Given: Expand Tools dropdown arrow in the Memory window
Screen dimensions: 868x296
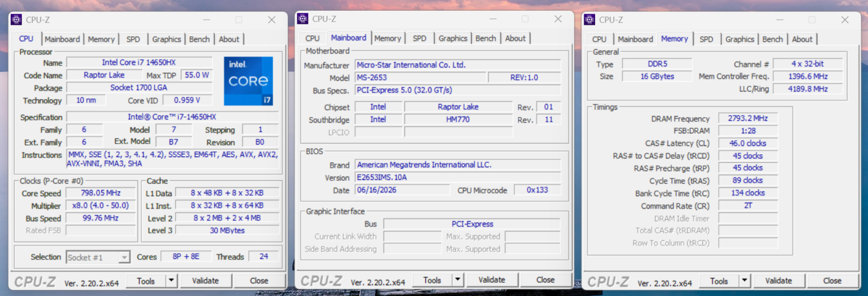Looking at the screenshot, I should click(x=745, y=281).
